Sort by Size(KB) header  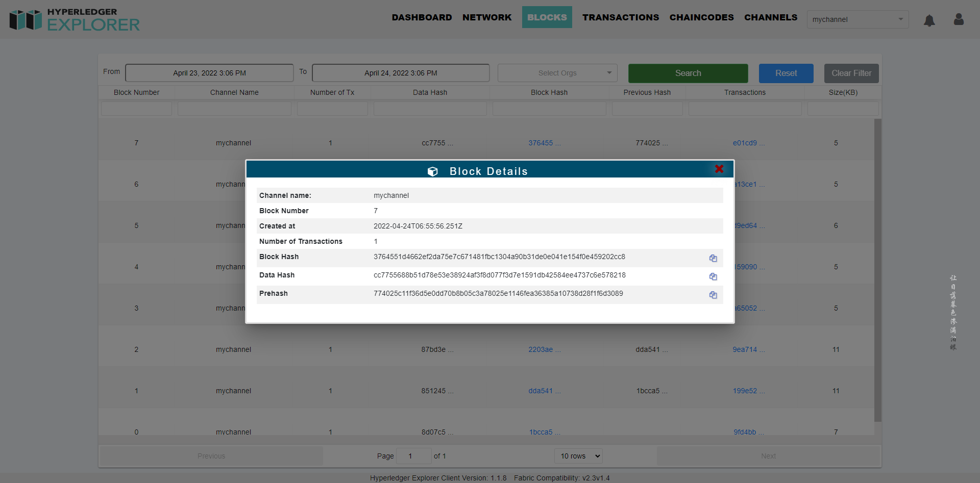843,92
